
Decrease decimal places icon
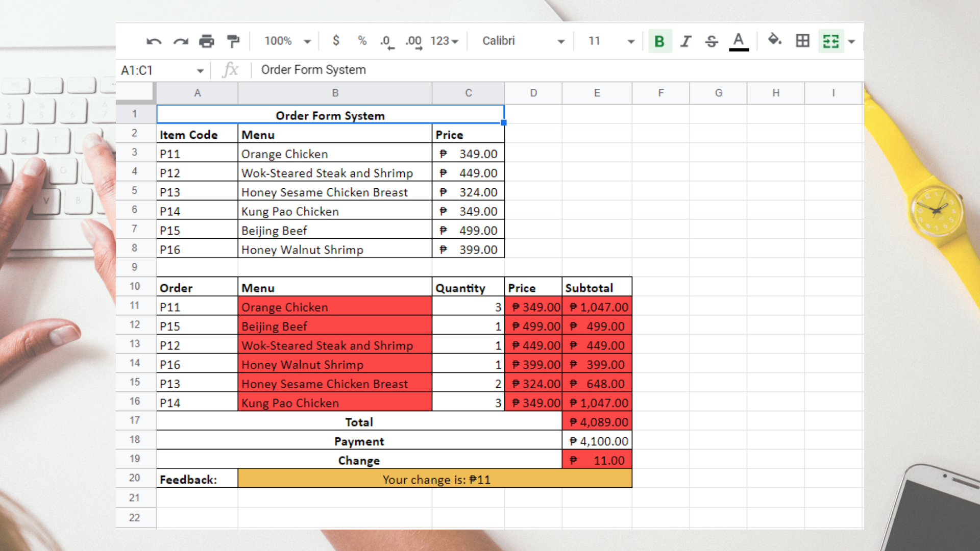click(387, 41)
